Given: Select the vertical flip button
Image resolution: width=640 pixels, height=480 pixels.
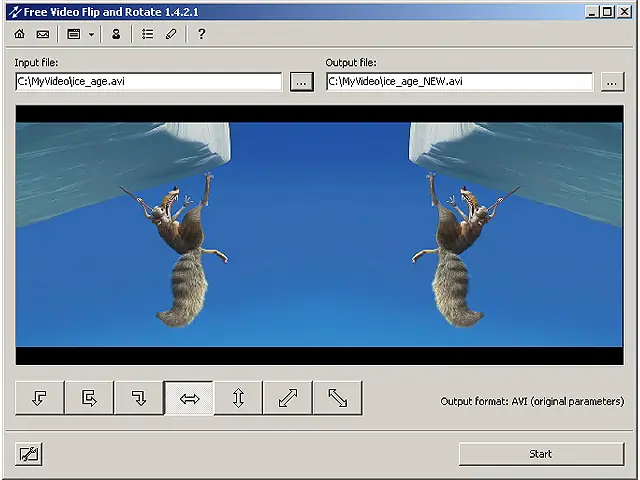Looking at the screenshot, I should [238, 398].
